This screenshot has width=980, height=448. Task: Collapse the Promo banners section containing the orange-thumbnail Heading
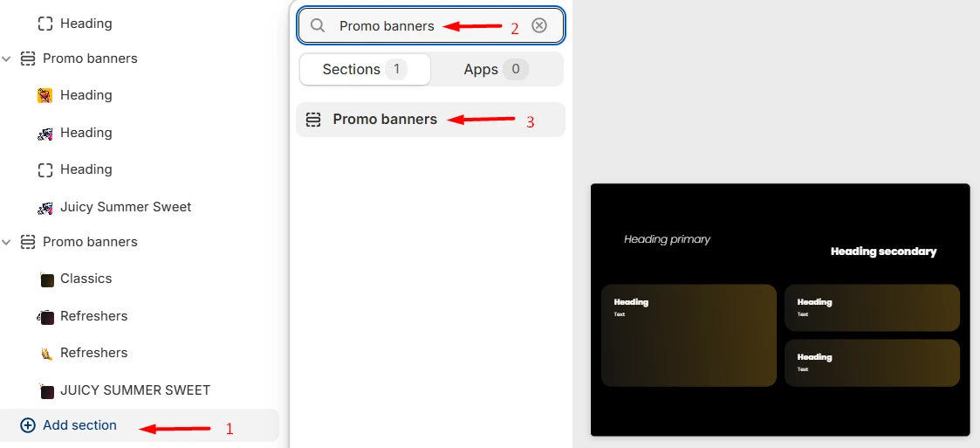coord(7,59)
